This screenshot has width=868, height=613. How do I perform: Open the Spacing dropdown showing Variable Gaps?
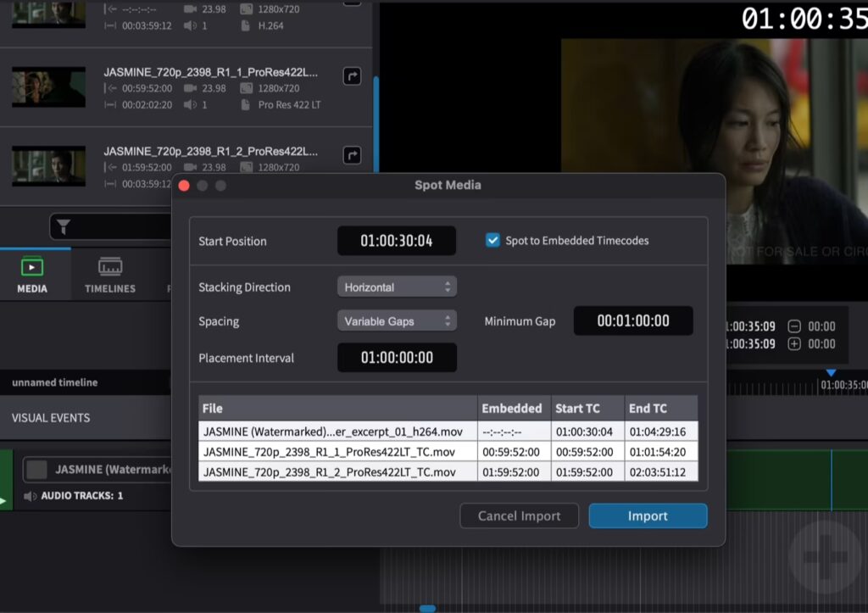pos(396,320)
